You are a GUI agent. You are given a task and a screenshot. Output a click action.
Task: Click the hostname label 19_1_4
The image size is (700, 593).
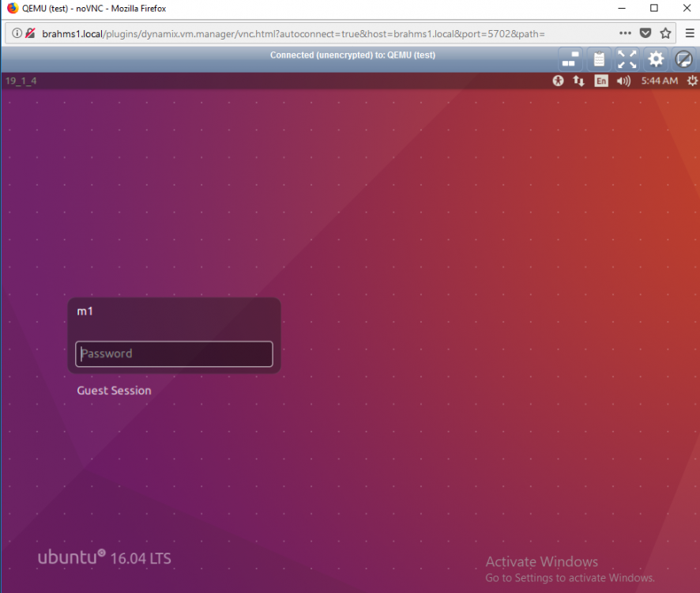(x=21, y=81)
